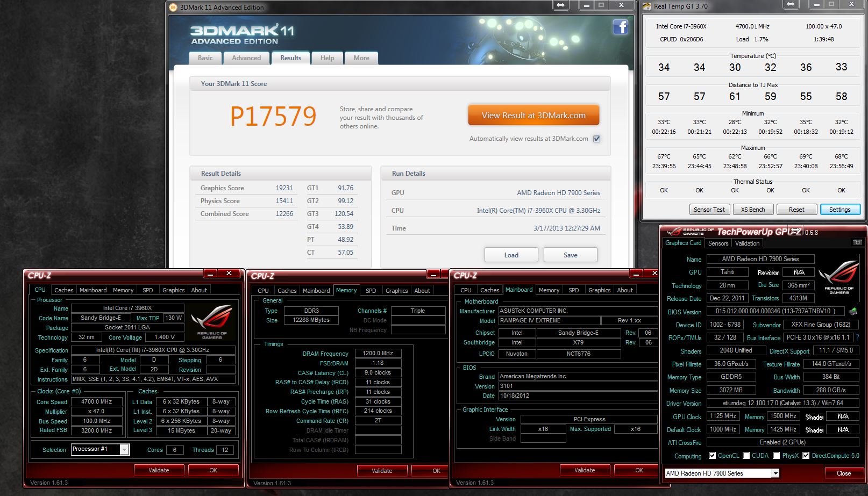Click the maximum temperature 69°C reading
This screenshot has width=868, height=496.
click(806, 156)
